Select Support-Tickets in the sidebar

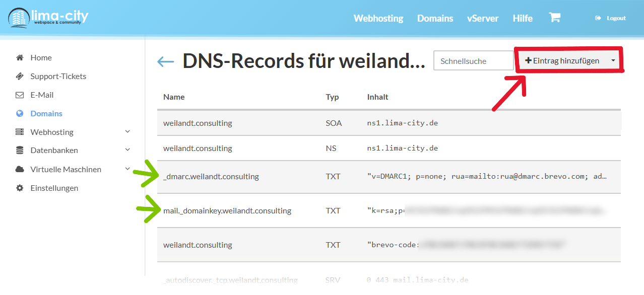pos(58,76)
